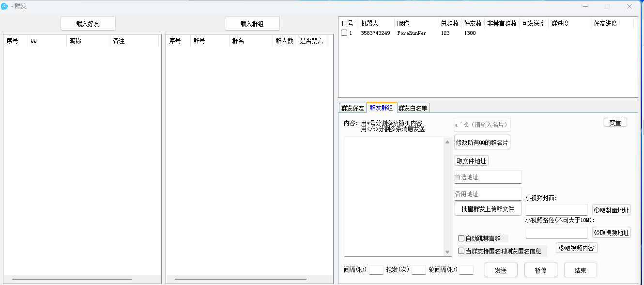Screen dimensions: 644x285
Task: Click the content box scroll-down arrow
Action: point(447,252)
